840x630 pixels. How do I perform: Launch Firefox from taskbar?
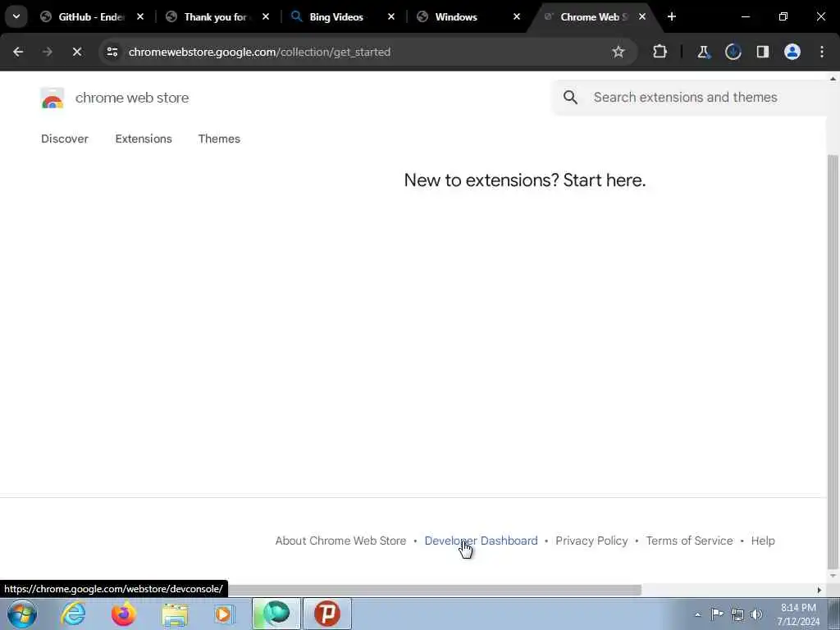(123, 614)
